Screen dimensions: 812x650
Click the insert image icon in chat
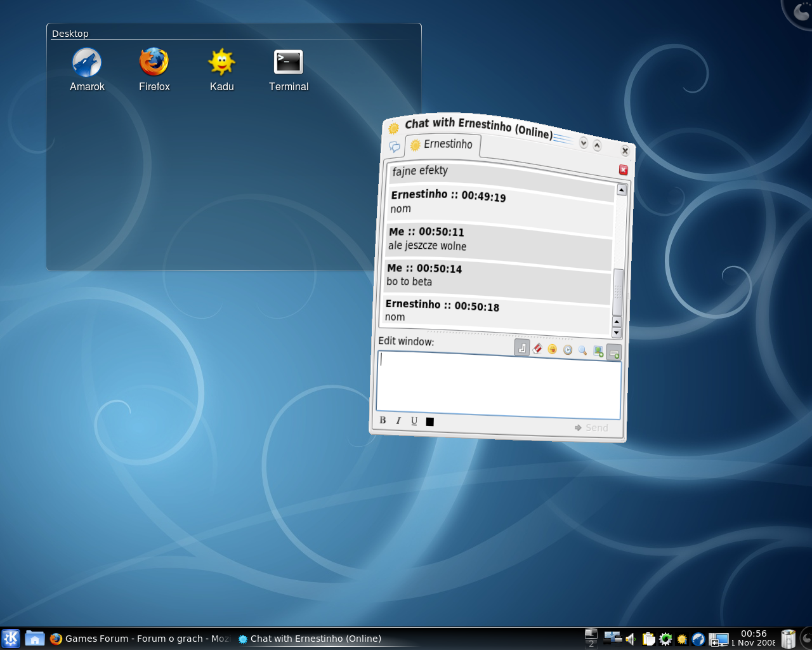coord(598,351)
